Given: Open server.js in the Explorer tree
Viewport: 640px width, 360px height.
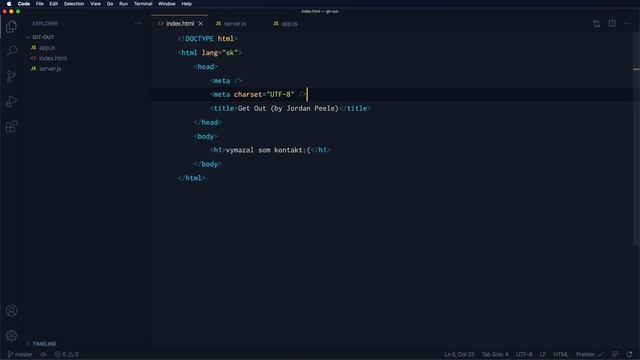Looking at the screenshot, I should pos(50,69).
